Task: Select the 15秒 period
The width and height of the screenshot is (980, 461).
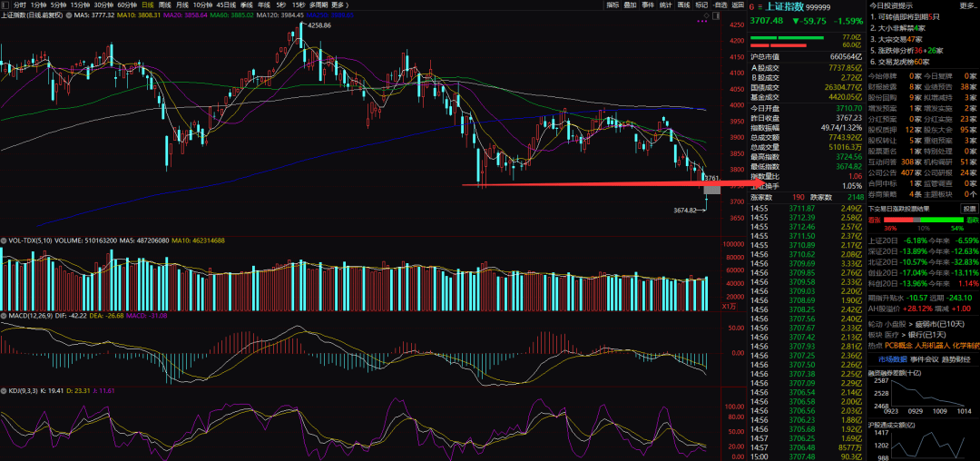Action: coord(298,5)
